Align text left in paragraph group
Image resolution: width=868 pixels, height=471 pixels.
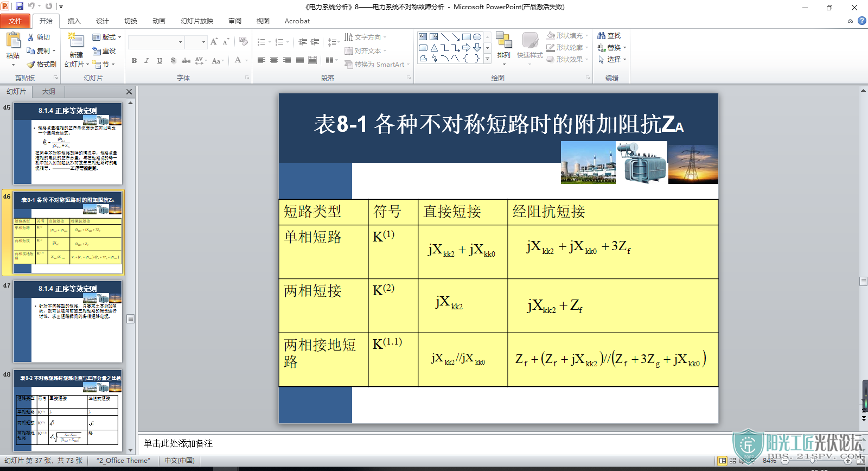point(261,60)
